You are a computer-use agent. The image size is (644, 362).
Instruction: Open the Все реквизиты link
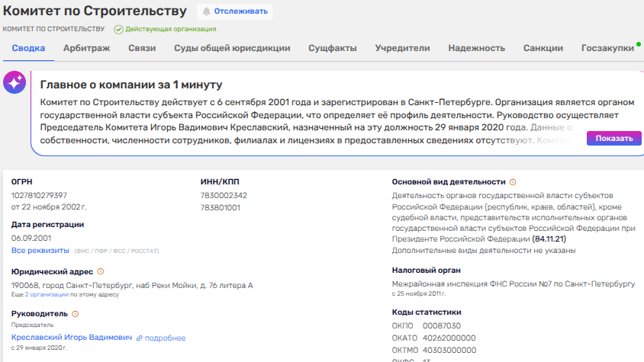[40, 250]
